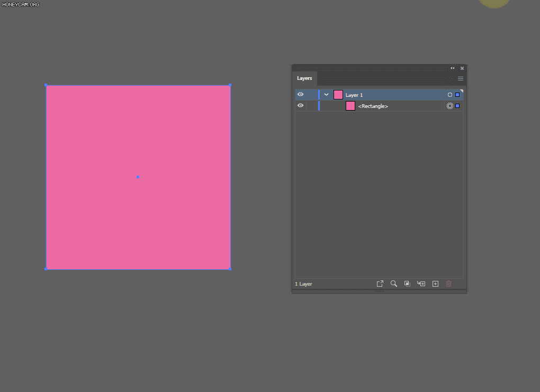
Task: Click the bottom-left anchor of the rectangle
Action: pyautogui.click(x=46, y=269)
